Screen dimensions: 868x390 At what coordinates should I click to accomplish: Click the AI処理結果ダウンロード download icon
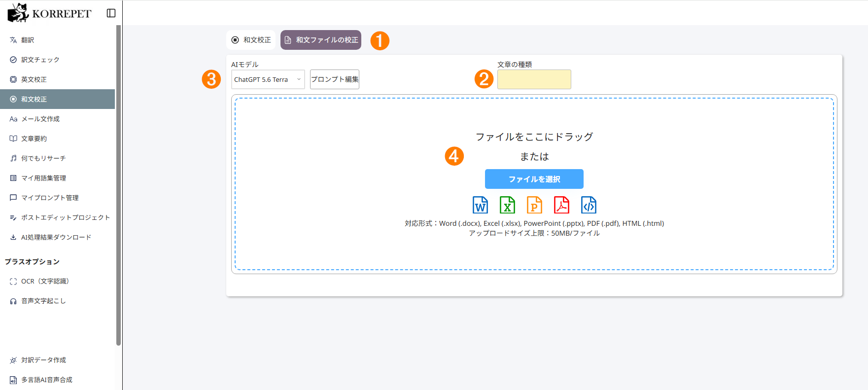pyautogui.click(x=13, y=237)
